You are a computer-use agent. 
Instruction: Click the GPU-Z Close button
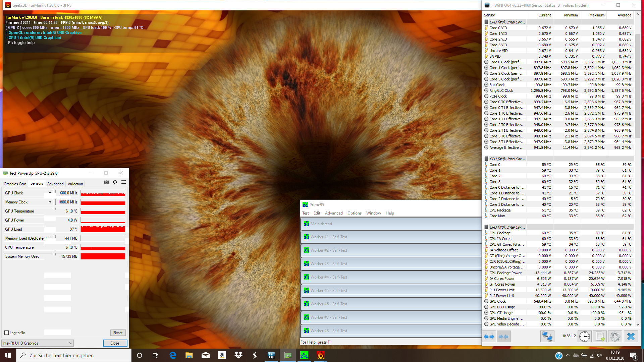click(x=115, y=343)
